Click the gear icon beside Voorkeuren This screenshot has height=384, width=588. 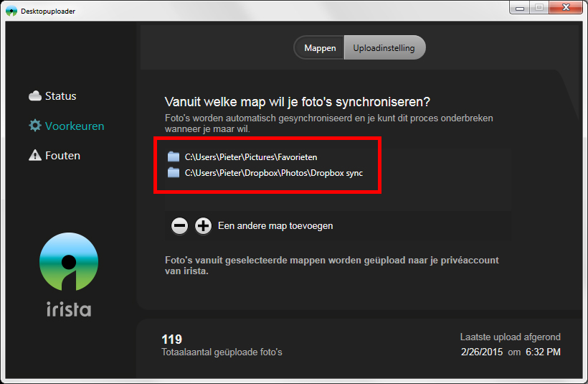click(x=35, y=126)
